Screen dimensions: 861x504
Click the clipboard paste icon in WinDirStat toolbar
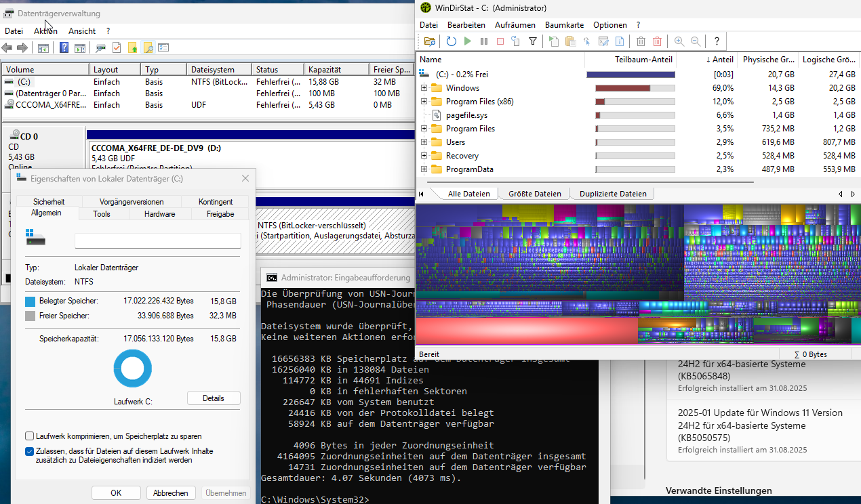click(571, 41)
